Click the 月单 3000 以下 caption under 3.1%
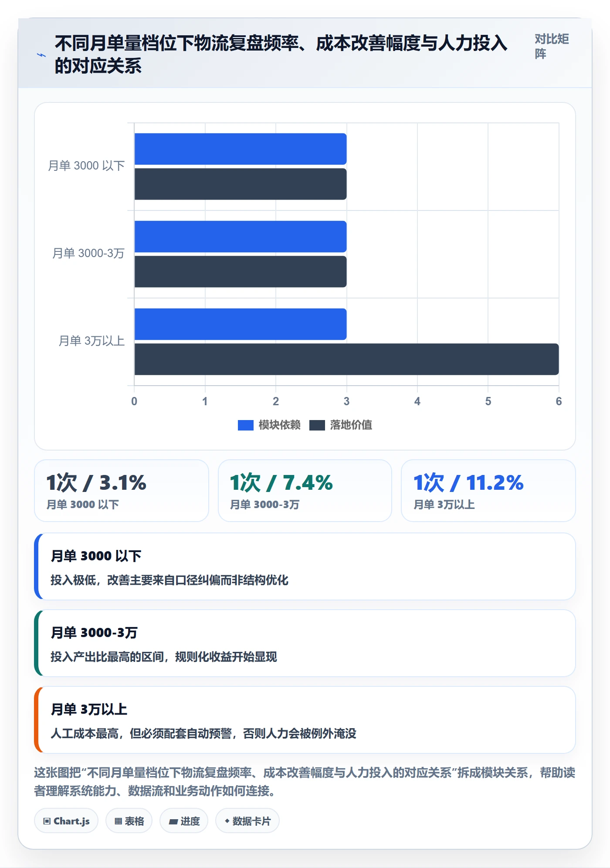Image resolution: width=610 pixels, height=868 pixels. click(x=83, y=505)
